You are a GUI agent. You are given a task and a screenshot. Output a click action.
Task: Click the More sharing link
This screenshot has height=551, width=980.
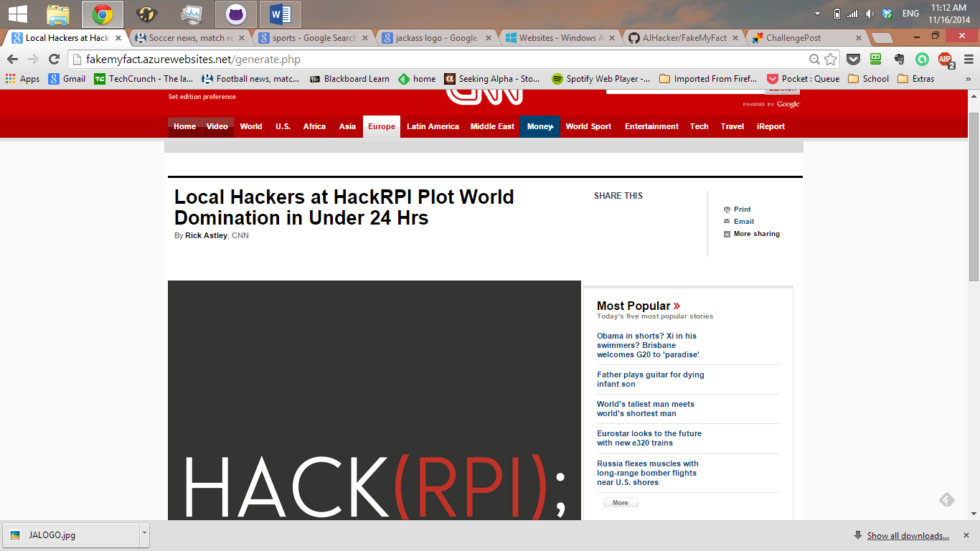point(757,234)
